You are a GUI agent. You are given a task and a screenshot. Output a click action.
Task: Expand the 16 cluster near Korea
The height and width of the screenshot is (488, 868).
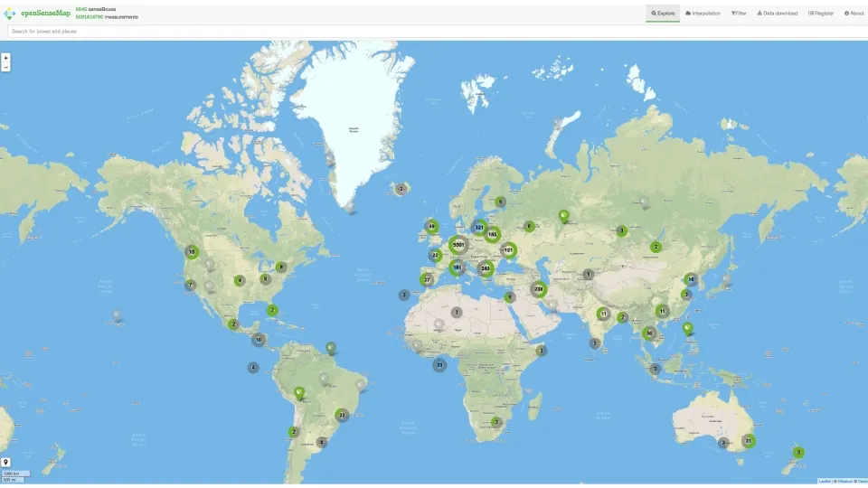(691, 279)
